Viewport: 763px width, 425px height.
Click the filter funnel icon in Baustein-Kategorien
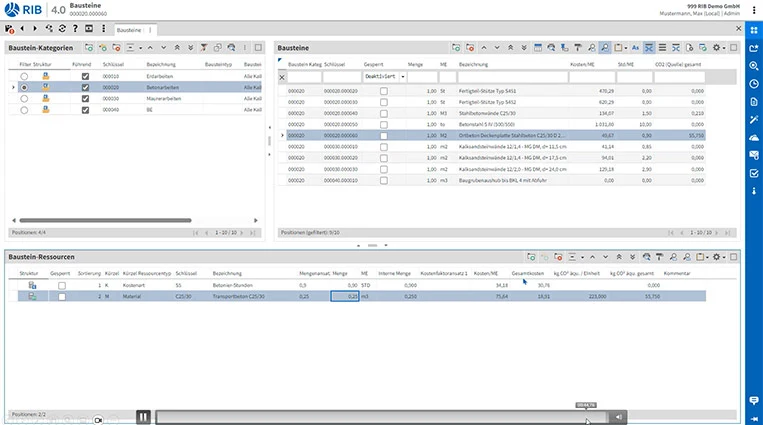[204, 48]
